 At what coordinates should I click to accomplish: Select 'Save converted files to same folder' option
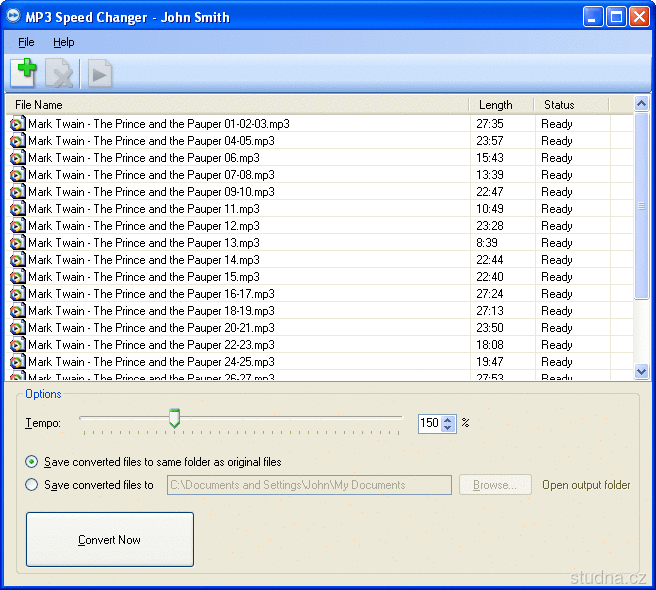point(32,462)
